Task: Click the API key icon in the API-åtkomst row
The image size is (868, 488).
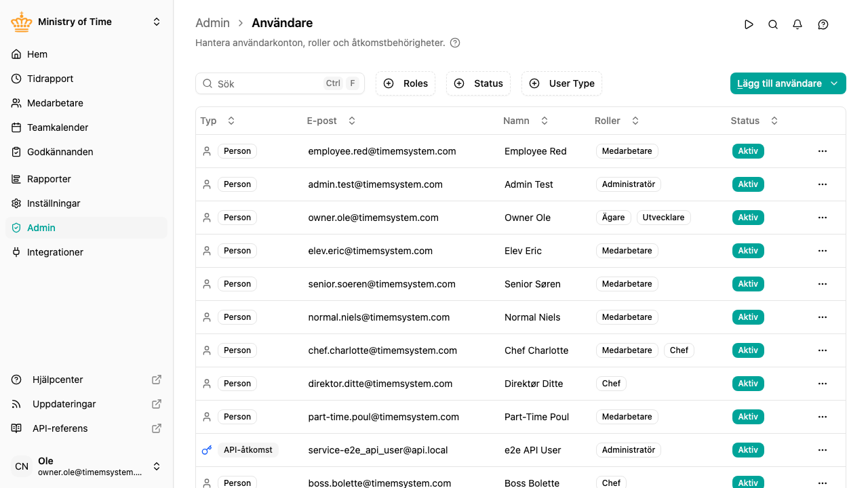Action: [207, 450]
